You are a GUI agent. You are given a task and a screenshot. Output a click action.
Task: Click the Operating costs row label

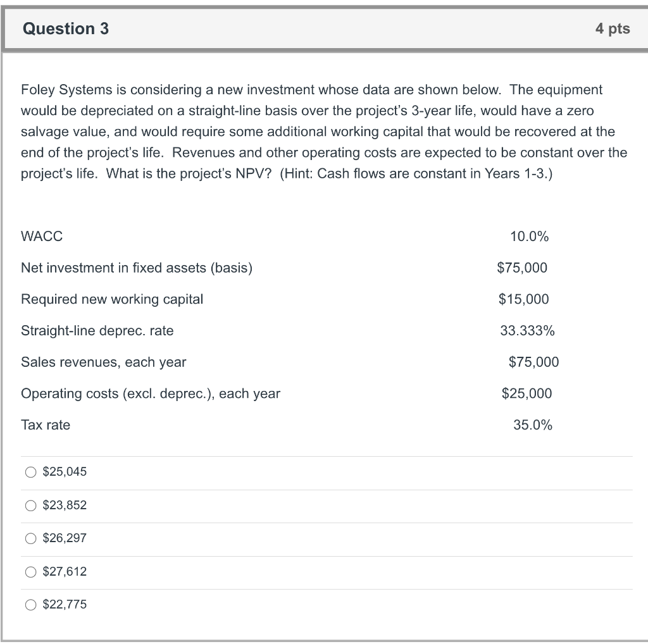click(x=151, y=393)
